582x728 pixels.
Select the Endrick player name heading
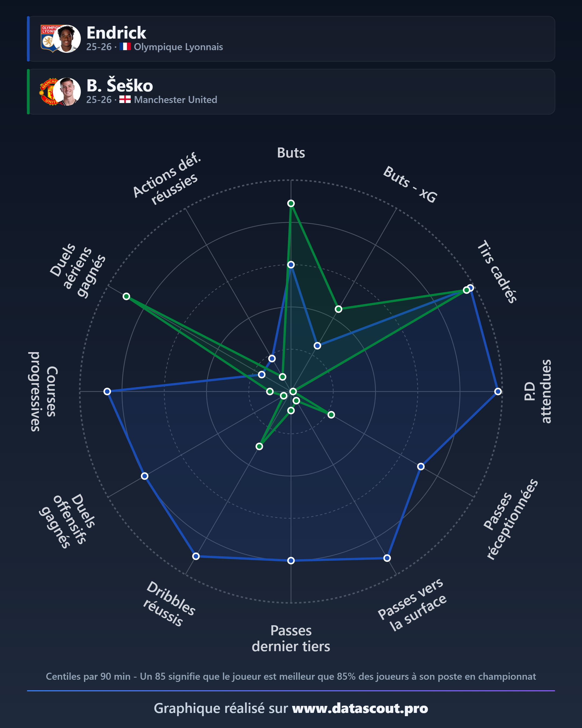(x=116, y=33)
